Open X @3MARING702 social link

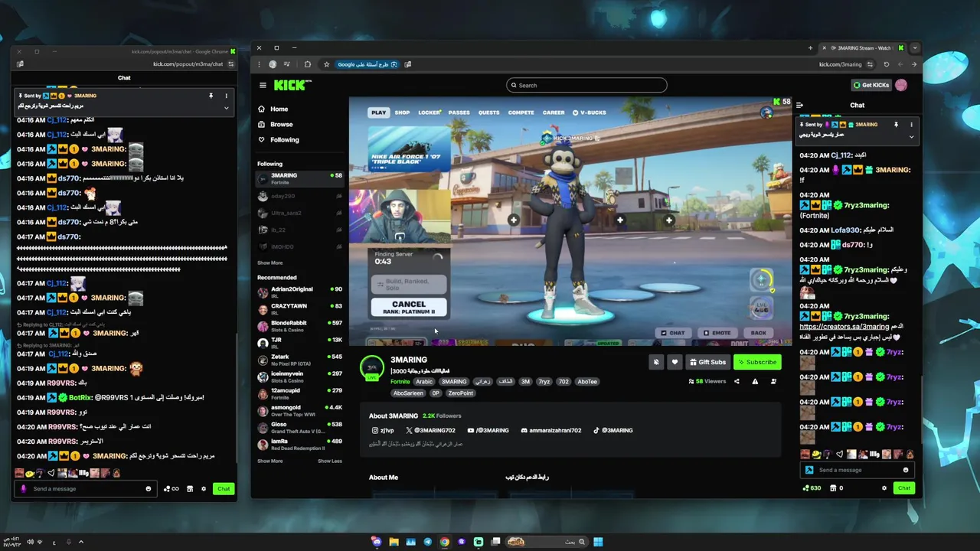[430, 430]
